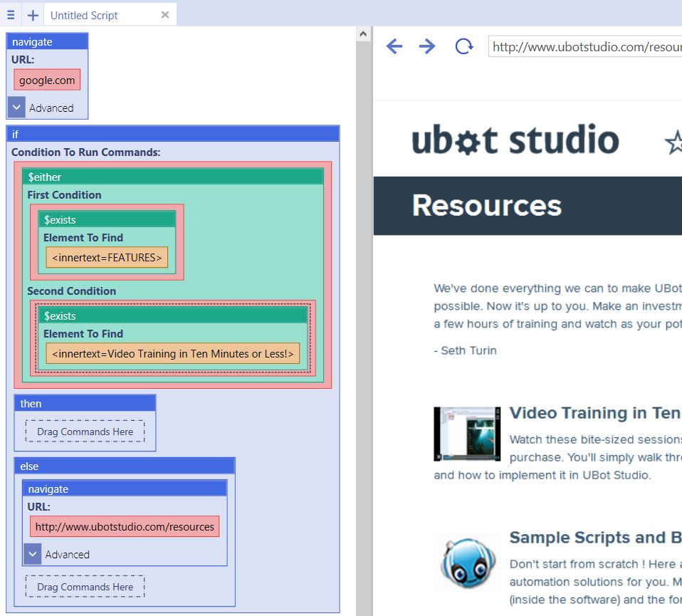Select the top navigate command header

47,42
